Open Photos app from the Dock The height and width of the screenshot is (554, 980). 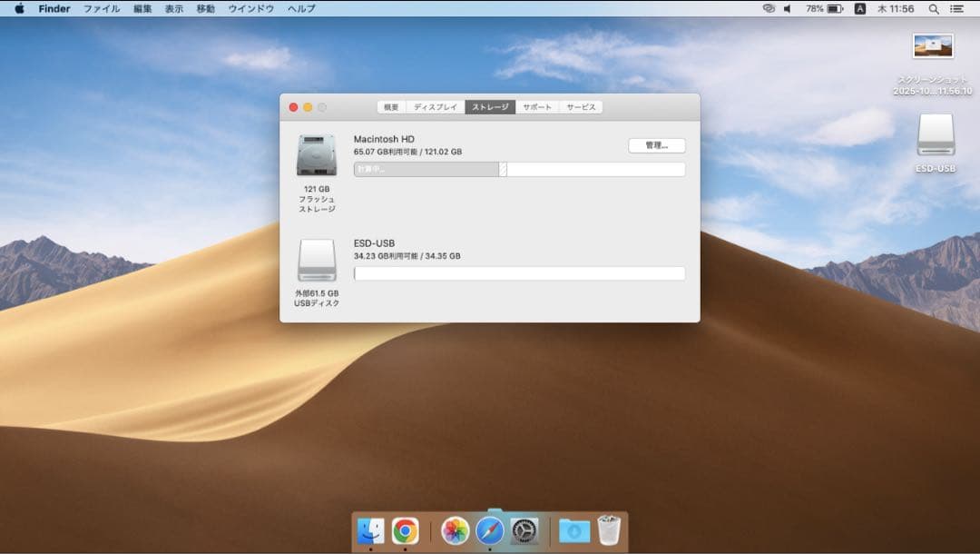click(455, 531)
